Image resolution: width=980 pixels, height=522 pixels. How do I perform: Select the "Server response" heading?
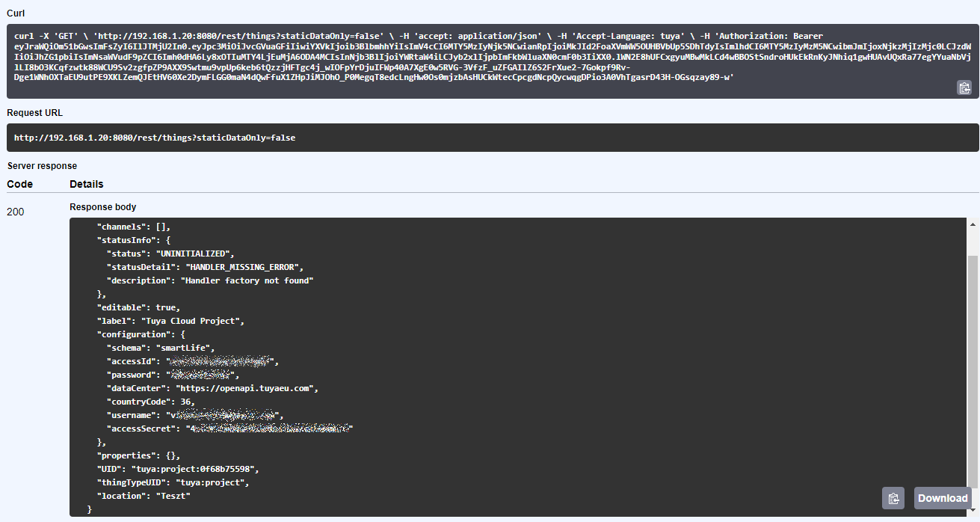point(42,165)
